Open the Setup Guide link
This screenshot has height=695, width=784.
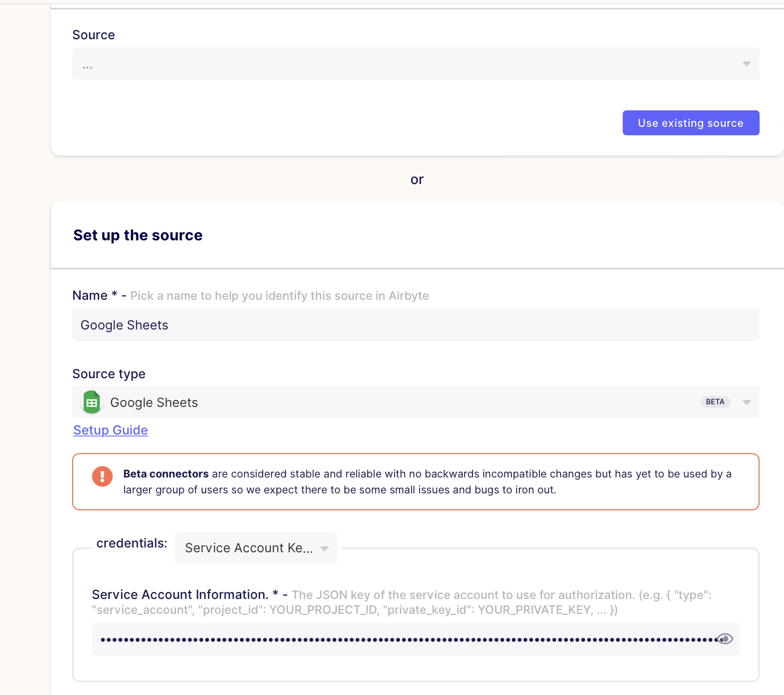[110, 430]
